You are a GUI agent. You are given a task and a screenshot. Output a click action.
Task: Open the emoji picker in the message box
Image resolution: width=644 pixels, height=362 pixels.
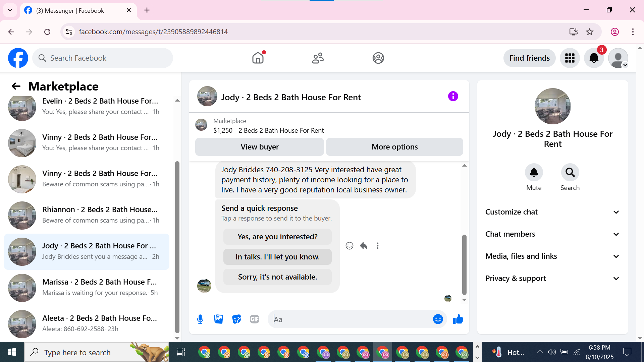pyautogui.click(x=438, y=319)
